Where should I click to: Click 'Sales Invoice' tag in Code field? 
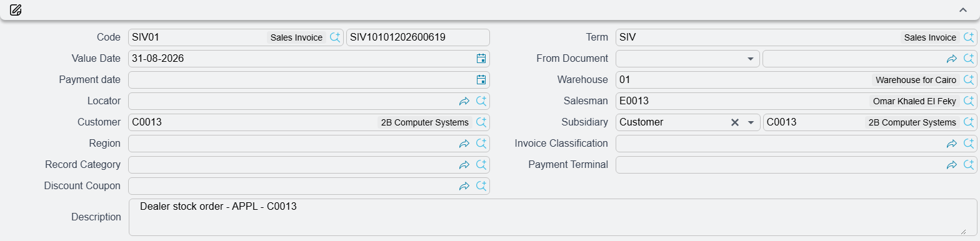pos(296,37)
